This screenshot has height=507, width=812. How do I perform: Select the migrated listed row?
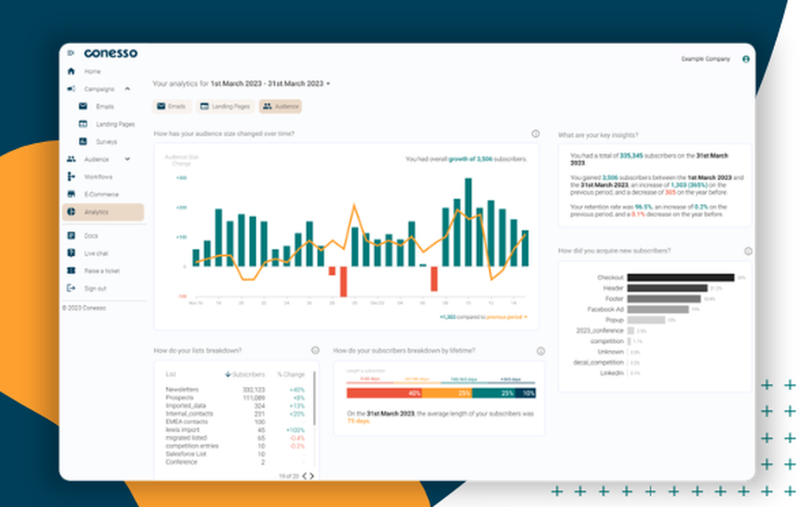[x=235, y=438]
